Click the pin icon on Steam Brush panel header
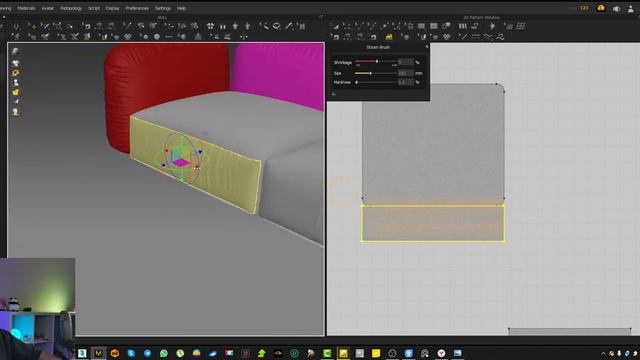The image size is (640, 360). 427,47
